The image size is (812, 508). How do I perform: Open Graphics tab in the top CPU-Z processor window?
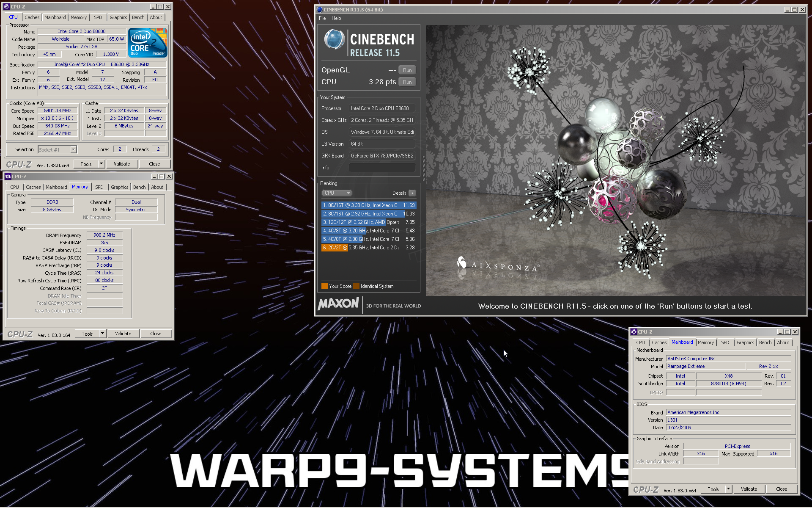tap(118, 17)
